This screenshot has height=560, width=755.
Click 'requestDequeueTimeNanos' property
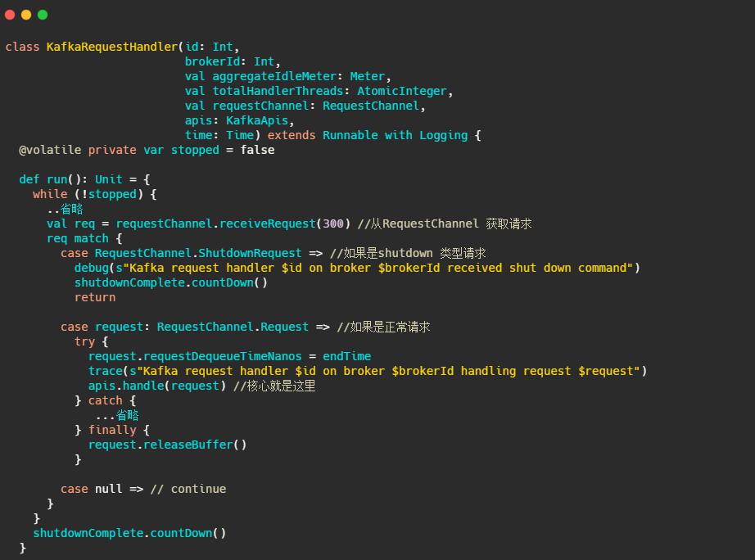pyautogui.click(x=223, y=356)
